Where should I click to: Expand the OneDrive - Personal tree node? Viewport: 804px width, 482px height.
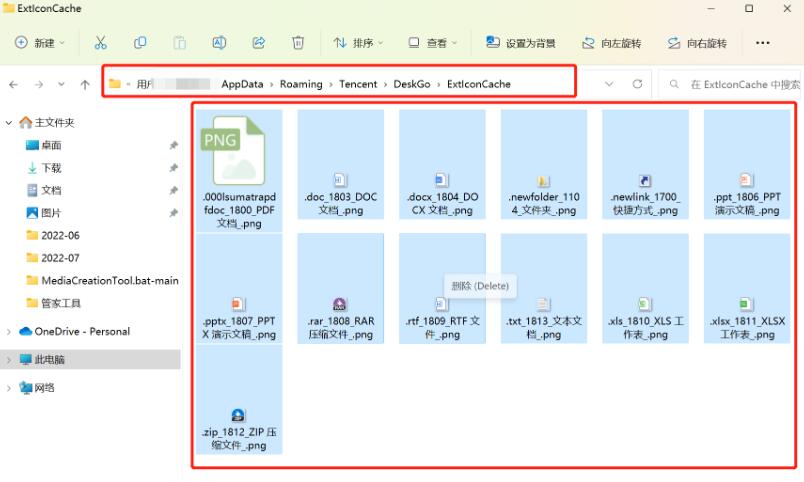pyautogui.click(x=9, y=332)
